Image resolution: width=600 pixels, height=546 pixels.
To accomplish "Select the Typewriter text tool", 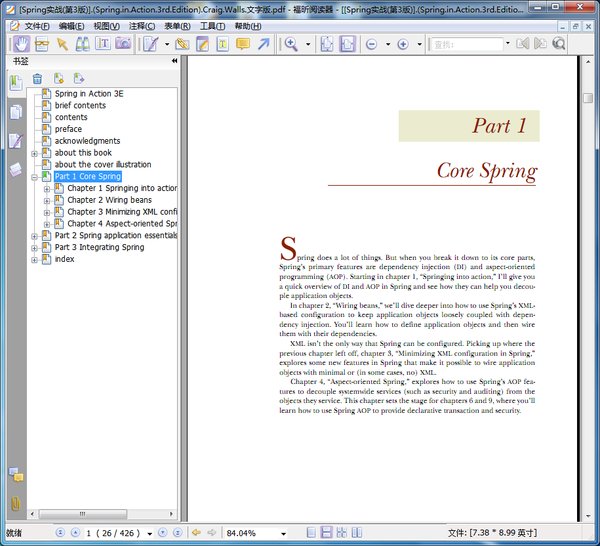I will click(222, 44).
